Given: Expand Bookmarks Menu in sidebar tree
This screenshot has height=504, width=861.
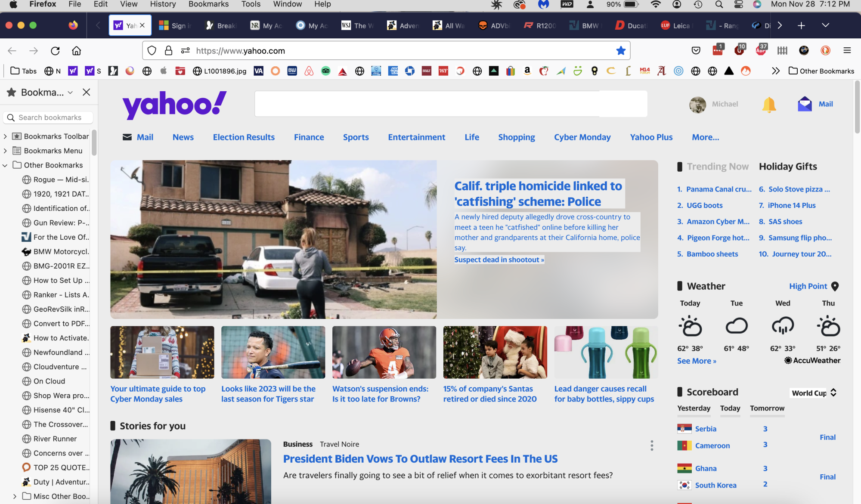Looking at the screenshot, I should (5, 151).
